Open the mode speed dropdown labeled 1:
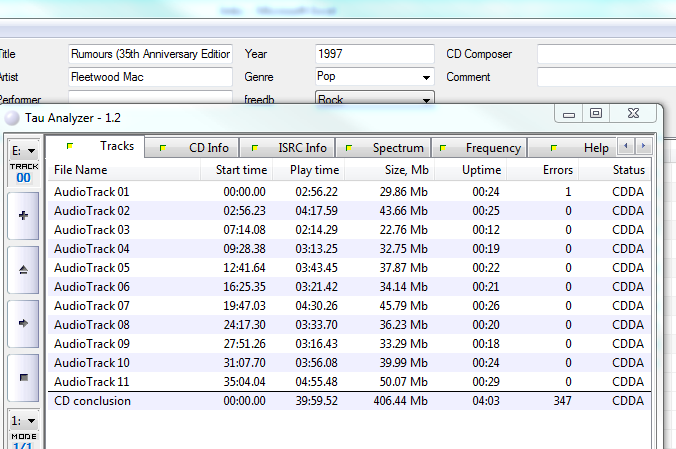 click(23, 421)
